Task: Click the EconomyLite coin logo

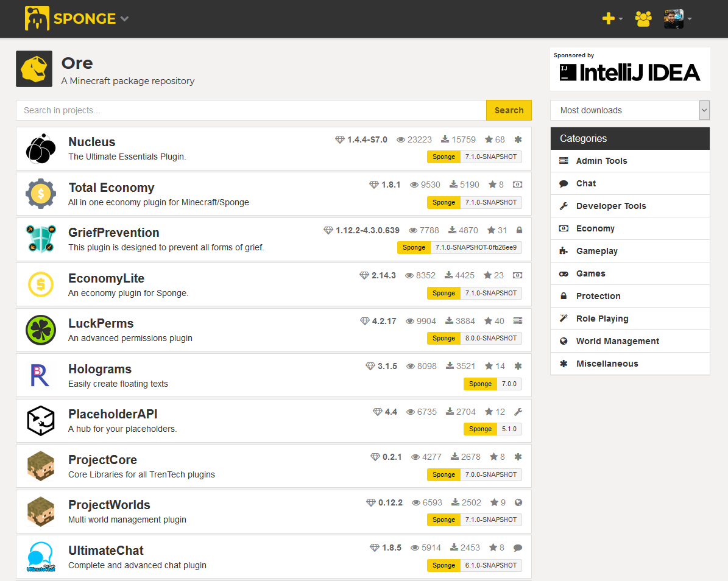Action: (x=41, y=284)
